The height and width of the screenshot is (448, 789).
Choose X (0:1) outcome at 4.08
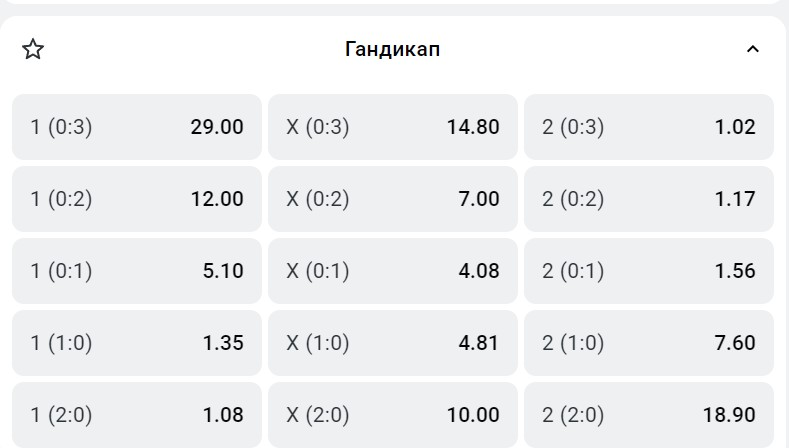click(393, 271)
